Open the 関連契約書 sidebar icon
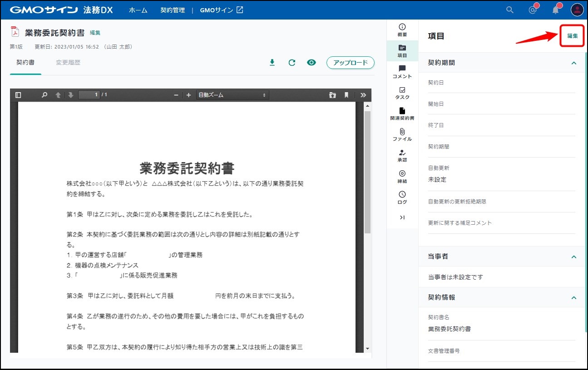Screen dimensions: 588x370 coord(402,113)
